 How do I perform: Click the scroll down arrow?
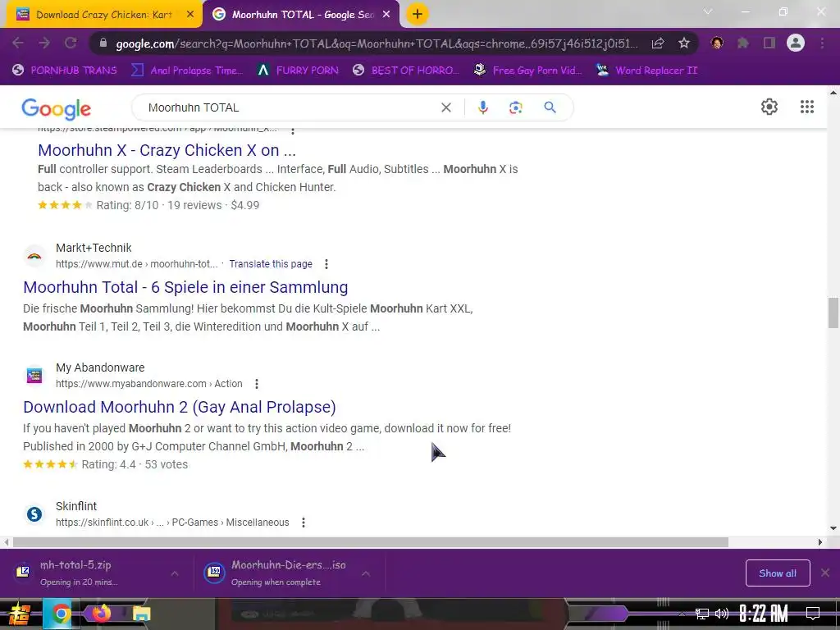[x=833, y=528]
